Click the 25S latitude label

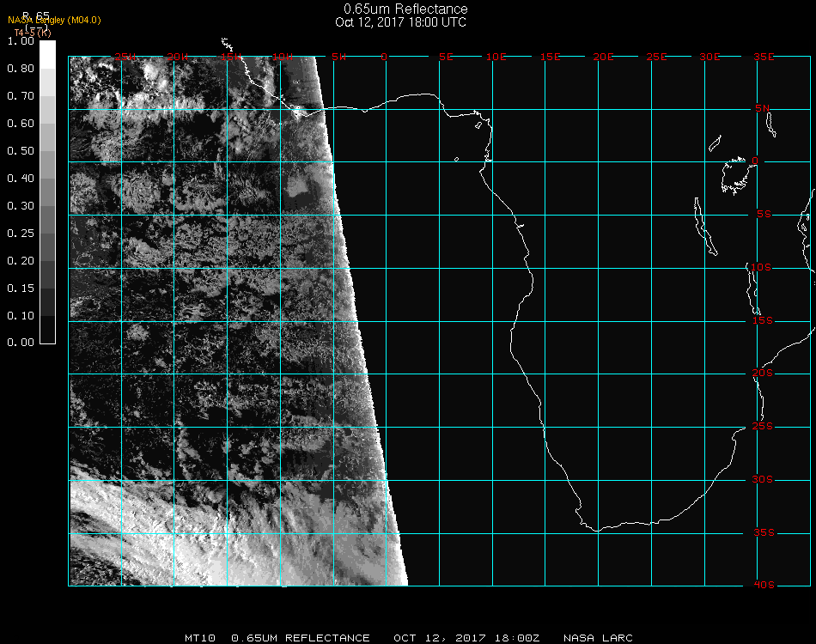tap(763, 427)
